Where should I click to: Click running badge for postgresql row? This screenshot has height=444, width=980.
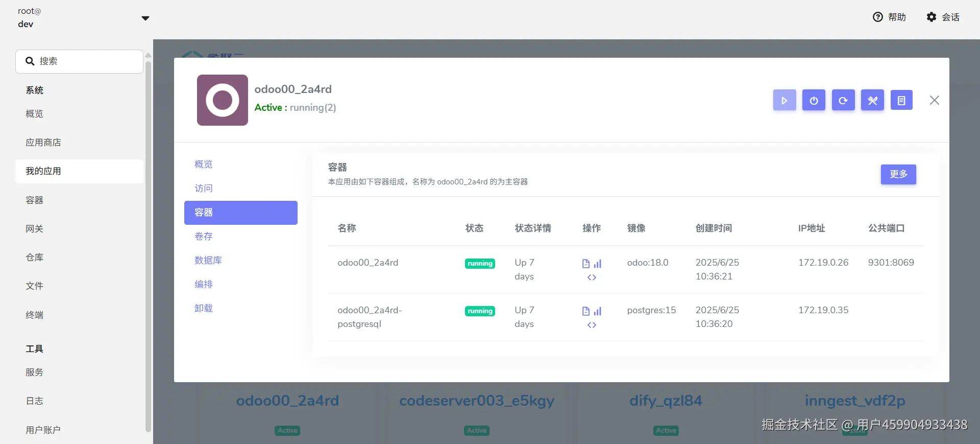point(480,311)
